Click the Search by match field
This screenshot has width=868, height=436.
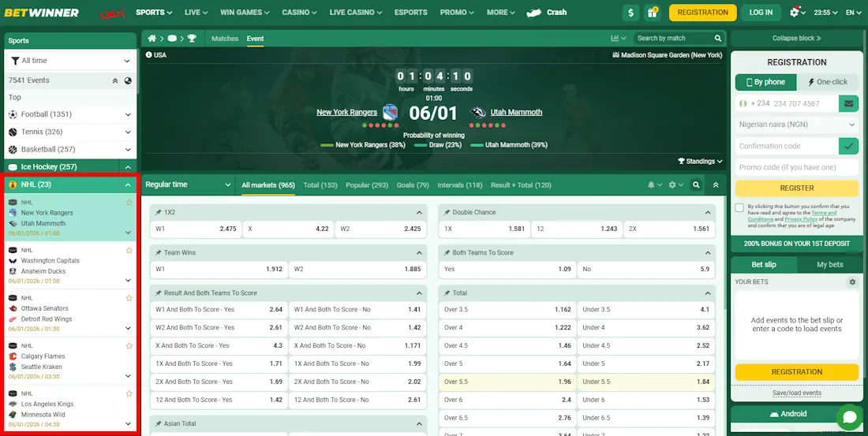tap(672, 38)
